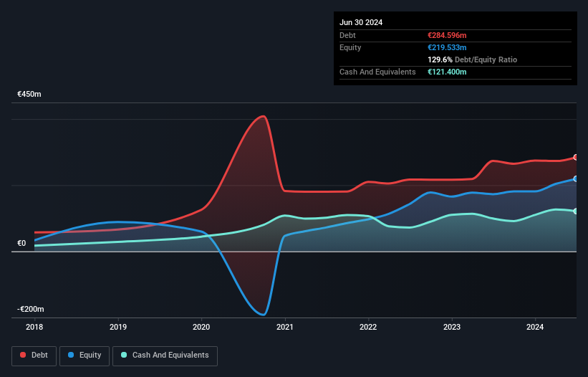Click Cash And Equivalents tooltip row label
This screenshot has width=588, height=377.
pos(377,72)
